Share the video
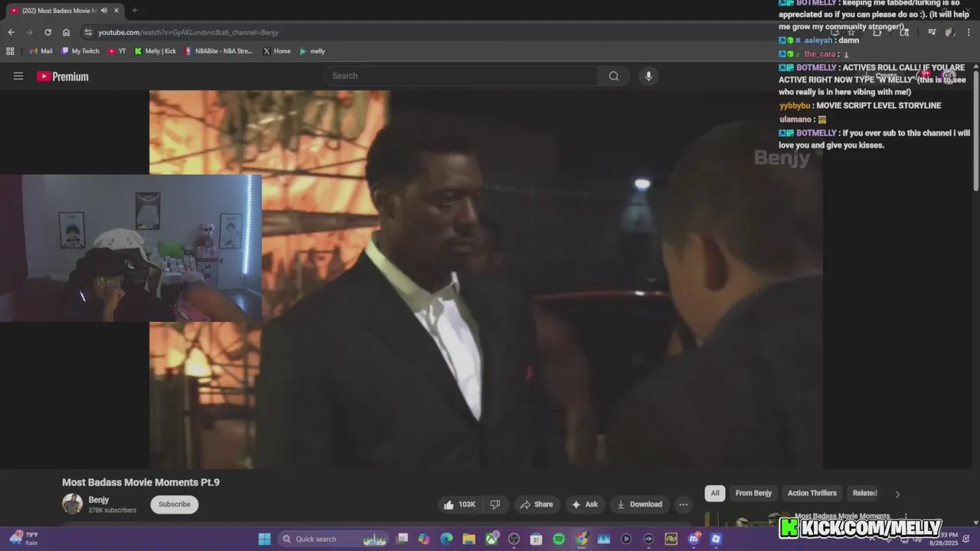The height and width of the screenshot is (551, 980). pyautogui.click(x=536, y=504)
